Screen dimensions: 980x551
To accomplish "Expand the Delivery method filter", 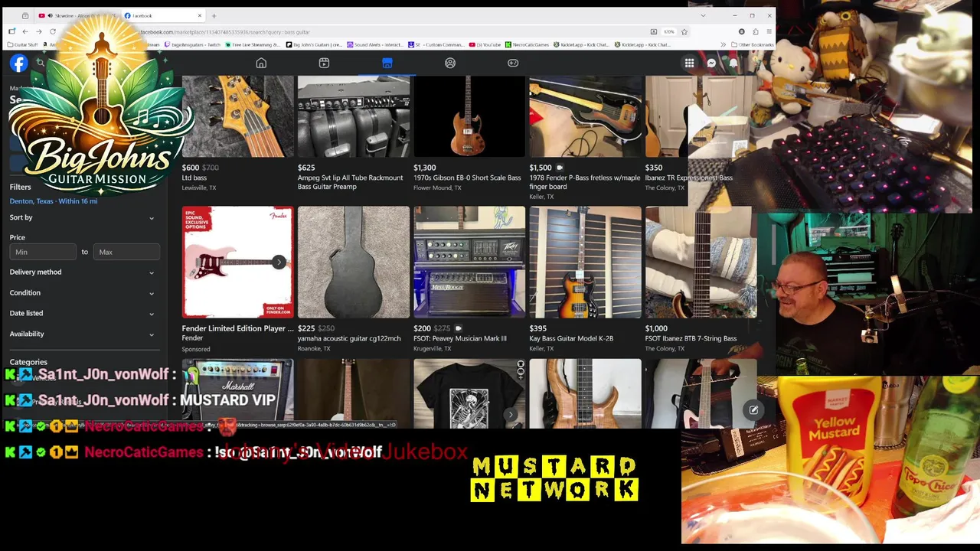I will click(82, 272).
